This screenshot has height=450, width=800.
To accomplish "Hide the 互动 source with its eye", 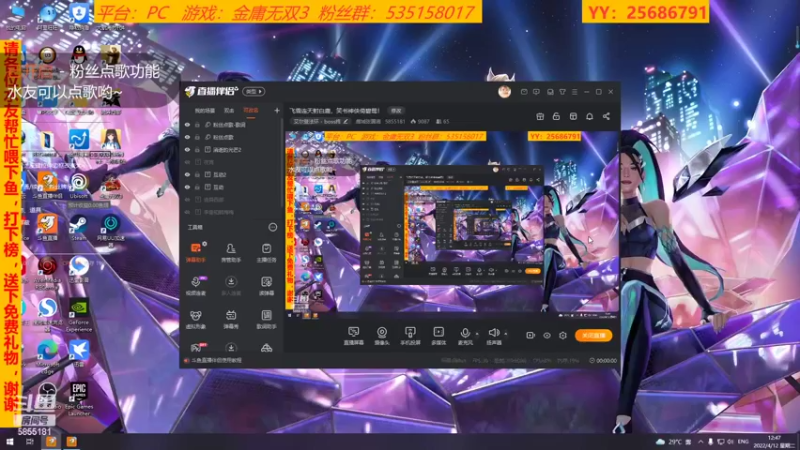I will [x=187, y=187].
